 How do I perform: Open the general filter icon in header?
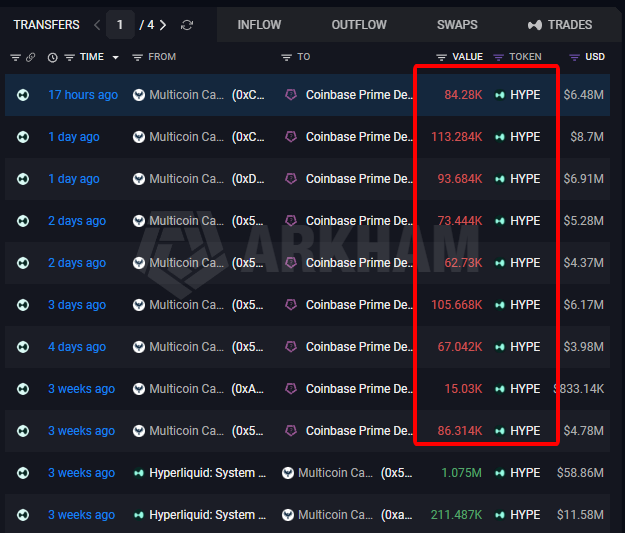(x=16, y=57)
